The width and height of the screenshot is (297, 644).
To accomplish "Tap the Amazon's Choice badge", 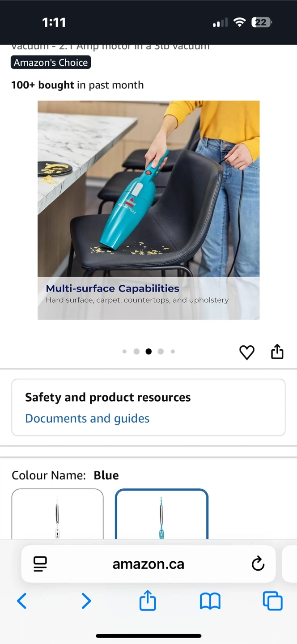I will pos(51,63).
